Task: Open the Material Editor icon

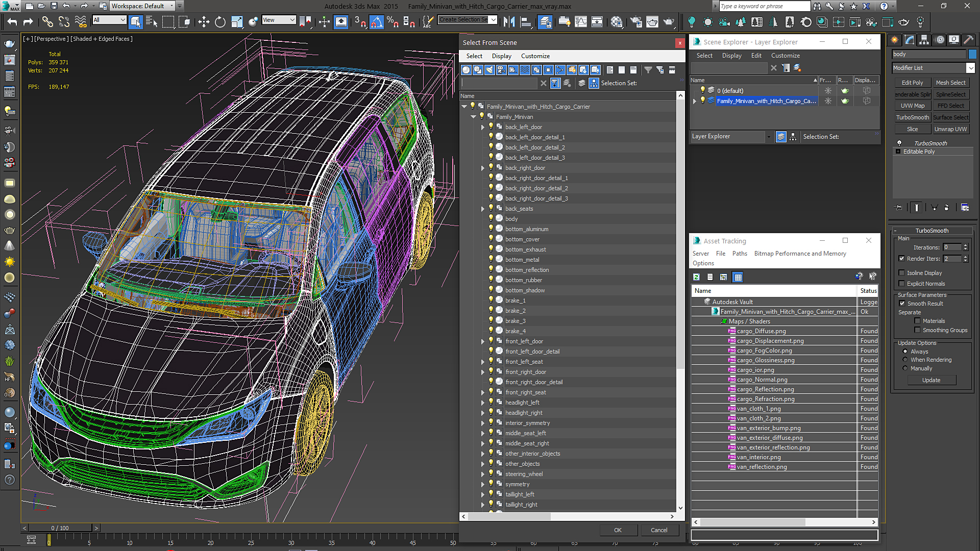Action: (x=617, y=21)
